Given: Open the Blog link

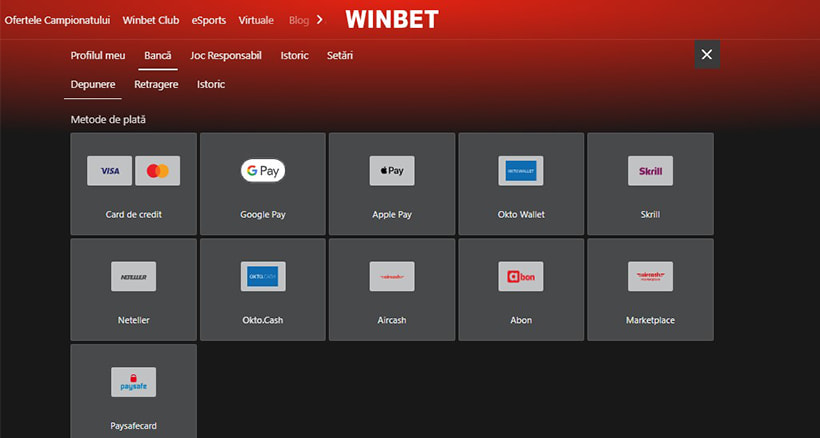Looking at the screenshot, I should pos(299,20).
